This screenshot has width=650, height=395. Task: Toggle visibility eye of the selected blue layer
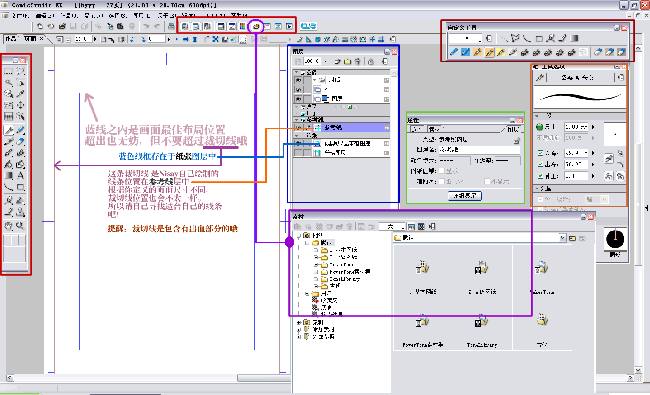[298, 128]
